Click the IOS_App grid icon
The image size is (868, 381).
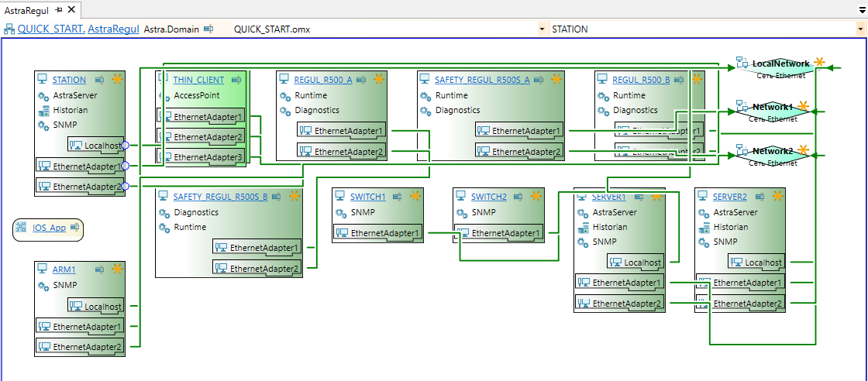pos(22,228)
